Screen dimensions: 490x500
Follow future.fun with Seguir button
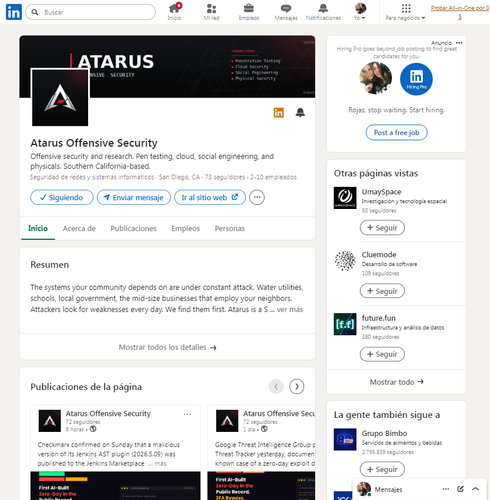tap(382, 354)
